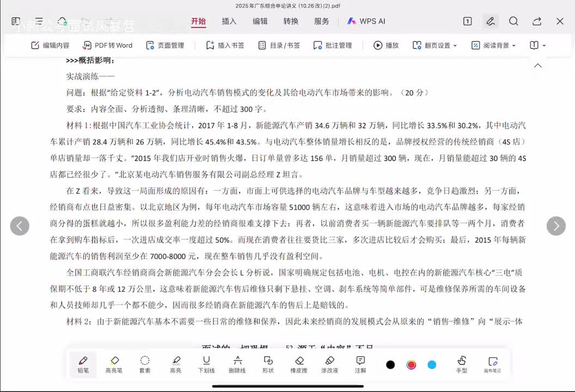Select the 套索 lasso tool
The width and height of the screenshot is (575, 392).
click(145, 364)
